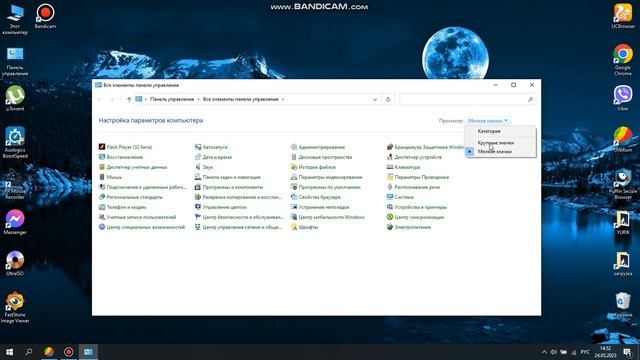Open Auslogics BoostSpeed desktop shortcut
This screenshot has width=640, height=360.
[15, 142]
